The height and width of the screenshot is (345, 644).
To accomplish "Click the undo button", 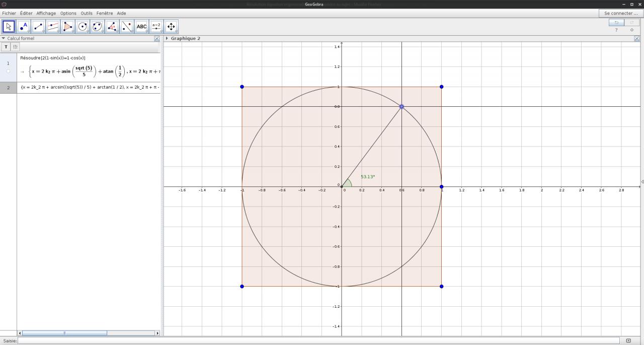I will tap(616, 23).
